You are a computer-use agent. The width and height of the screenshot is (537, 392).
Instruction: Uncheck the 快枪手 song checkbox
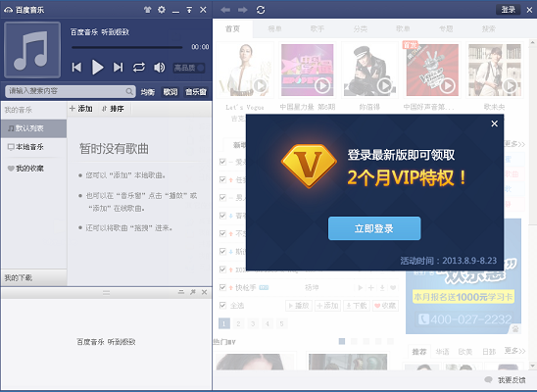222,287
